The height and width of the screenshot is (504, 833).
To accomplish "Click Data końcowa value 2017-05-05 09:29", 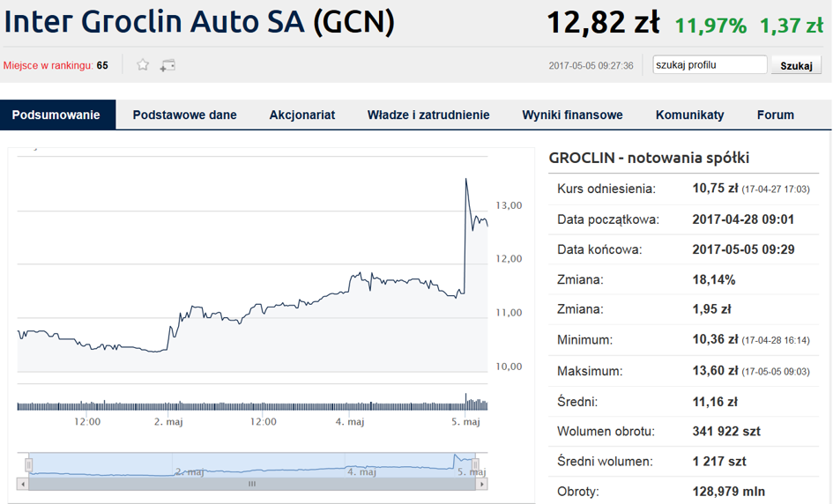I will click(x=743, y=249).
